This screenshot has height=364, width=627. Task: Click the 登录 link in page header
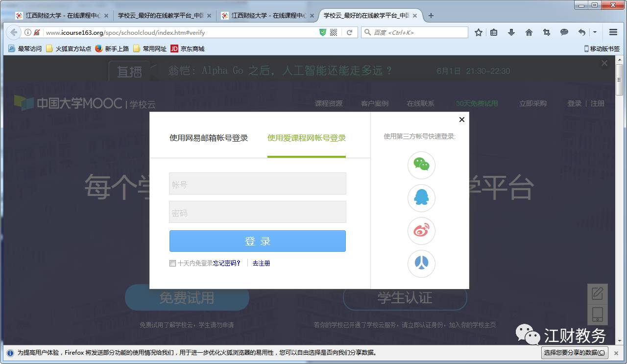tap(575, 103)
